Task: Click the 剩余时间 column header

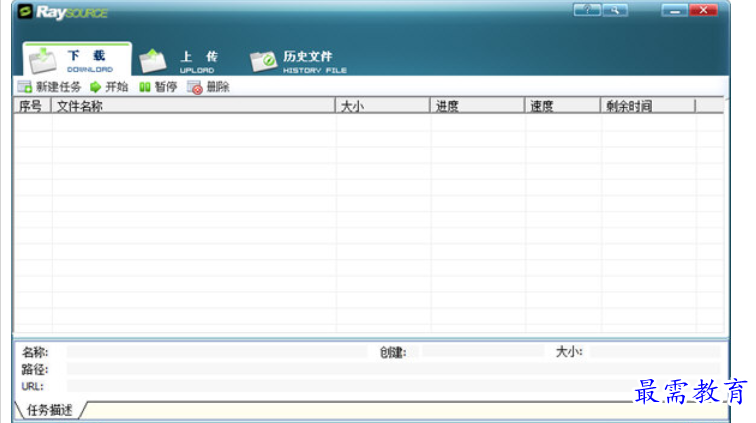Action: (647, 106)
